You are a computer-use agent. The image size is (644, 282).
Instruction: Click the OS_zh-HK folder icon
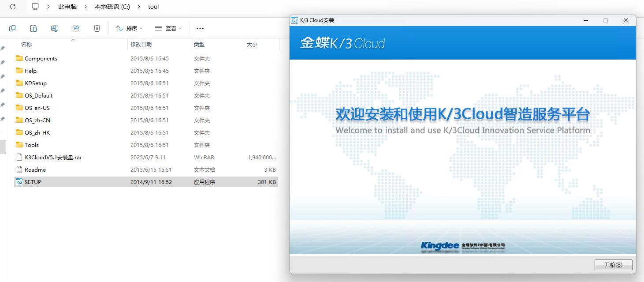tap(19, 132)
